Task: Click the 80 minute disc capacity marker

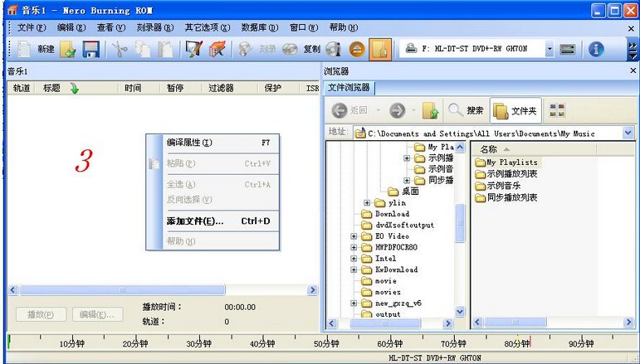Action: [x=517, y=342]
